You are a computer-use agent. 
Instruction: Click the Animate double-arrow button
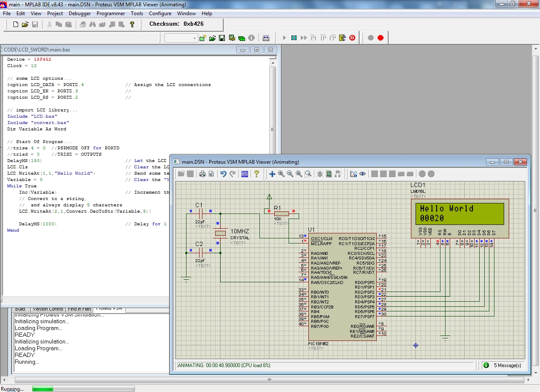coord(304,38)
